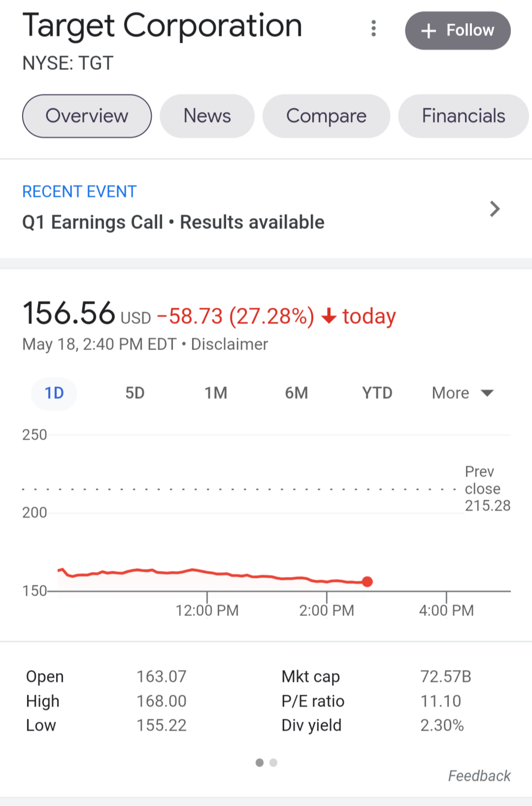Select the 6M chart range
532x806 pixels.
point(296,393)
